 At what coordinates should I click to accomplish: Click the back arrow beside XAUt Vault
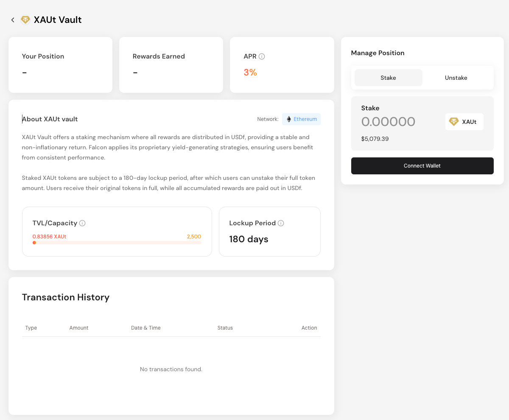point(13,20)
